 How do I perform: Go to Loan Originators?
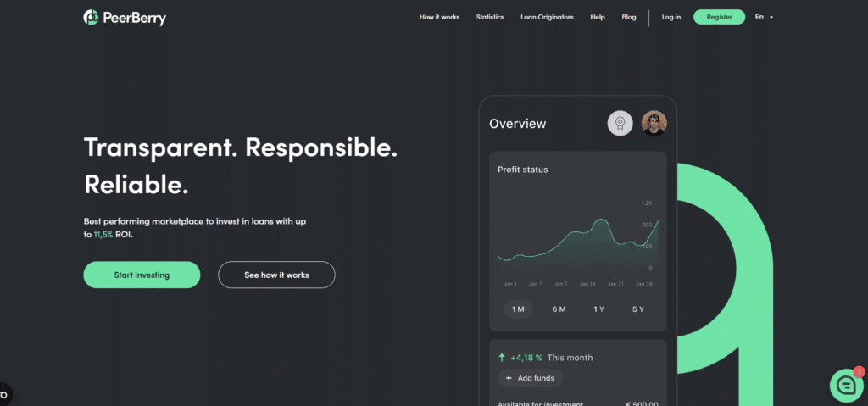[x=547, y=17]
